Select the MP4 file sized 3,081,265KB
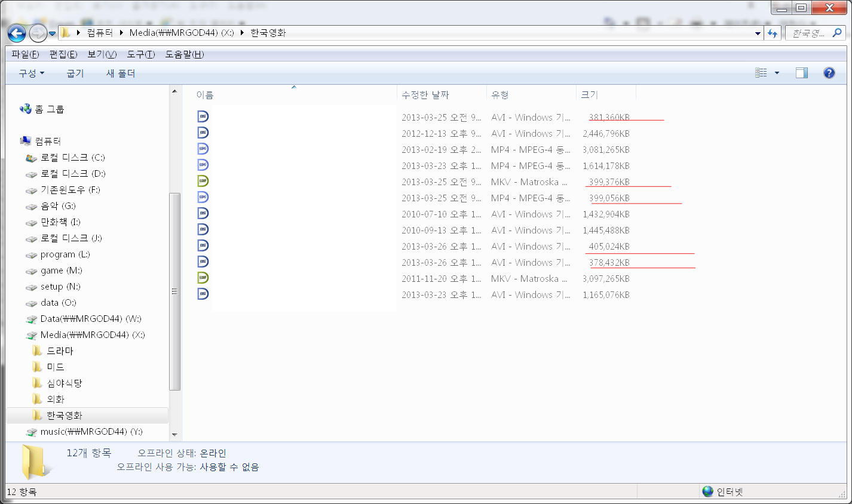This screenshot has height=504, width=852. pyautogui.click(x=413, y=149)
